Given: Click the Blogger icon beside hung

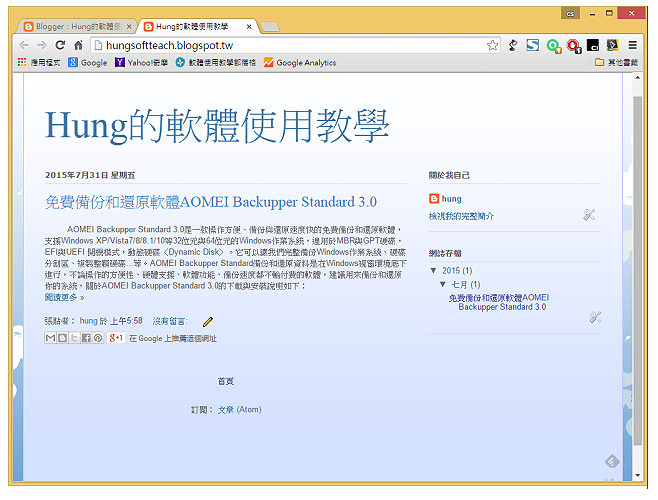Looking at the screenshot, I should point(434,199).
